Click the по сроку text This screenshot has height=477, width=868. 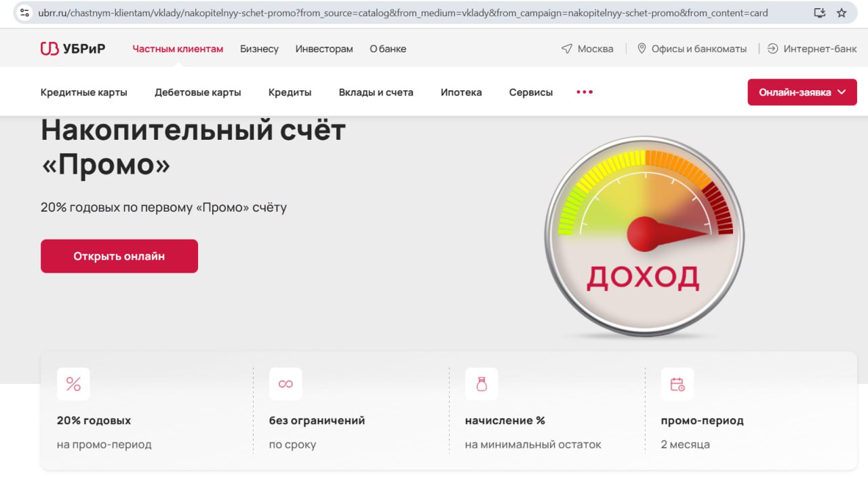tap(292, 445)
